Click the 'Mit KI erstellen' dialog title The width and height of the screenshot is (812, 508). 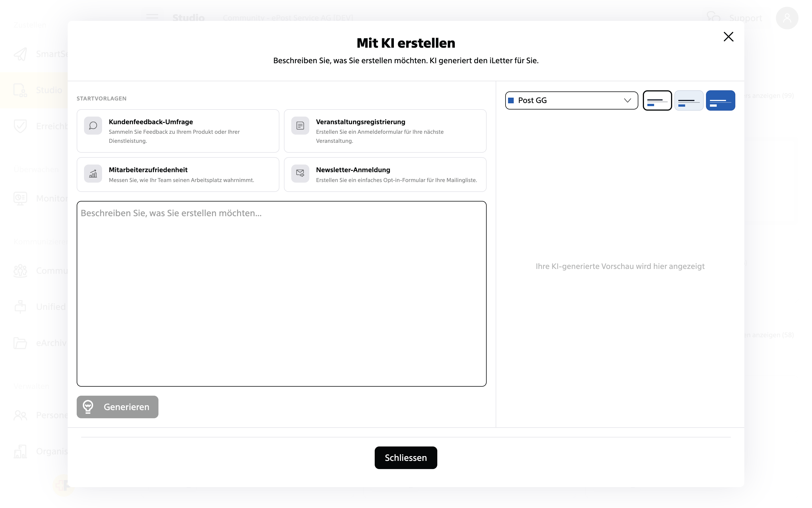tap(406, 43)
